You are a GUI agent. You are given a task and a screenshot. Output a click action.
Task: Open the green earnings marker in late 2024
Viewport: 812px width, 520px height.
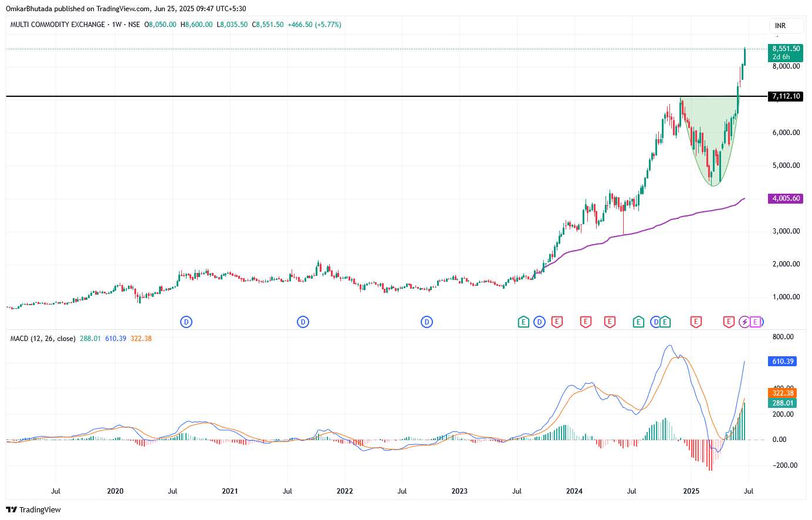[665, 322]
